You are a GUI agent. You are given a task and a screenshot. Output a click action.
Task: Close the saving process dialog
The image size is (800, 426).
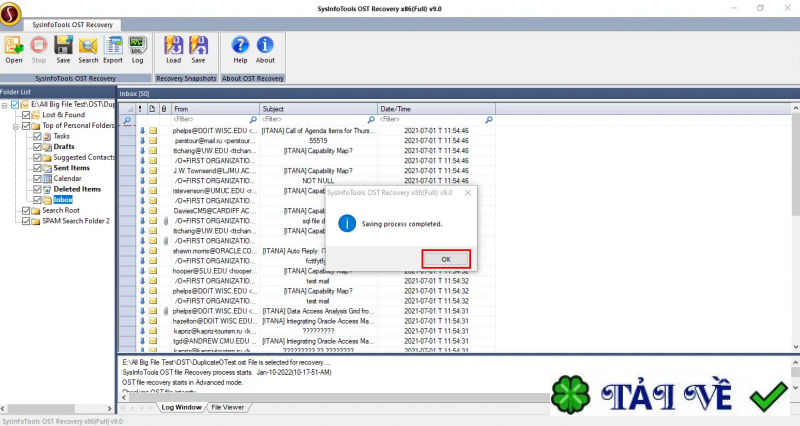pos(468,193)
